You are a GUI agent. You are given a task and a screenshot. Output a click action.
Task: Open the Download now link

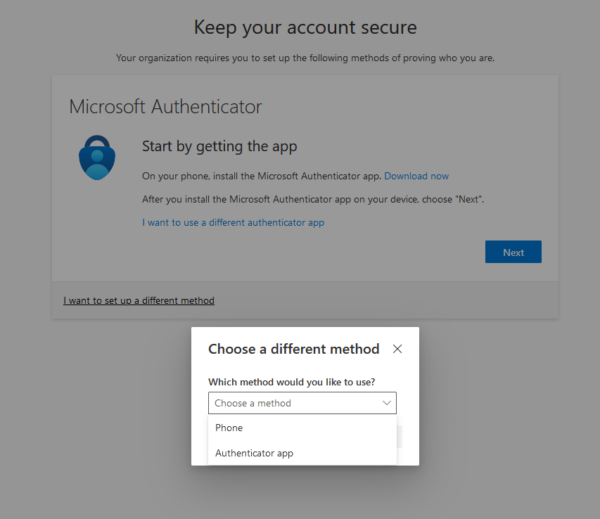pos(416,176)
